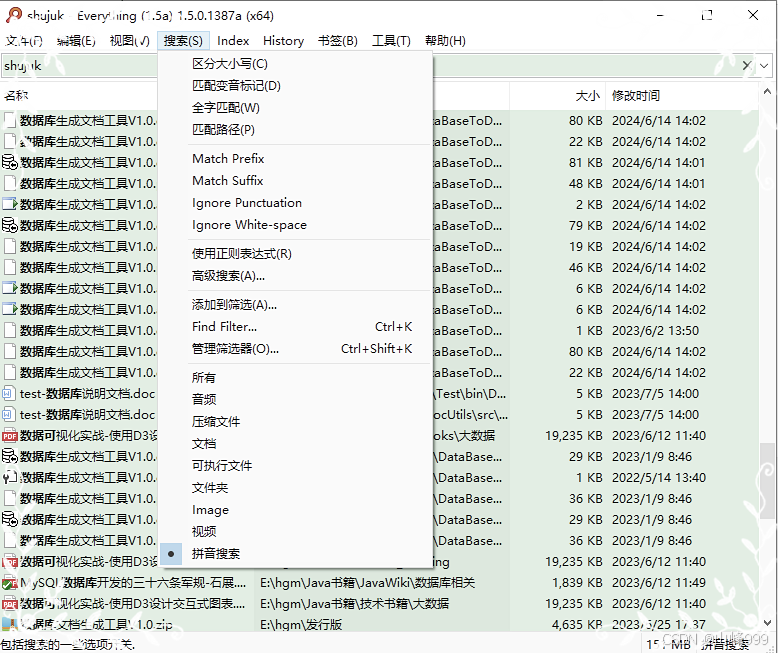The width and height of the screenshot is (778, 653).
Task: Select path E:\hgm\发行版
Action: pos(301,624)
